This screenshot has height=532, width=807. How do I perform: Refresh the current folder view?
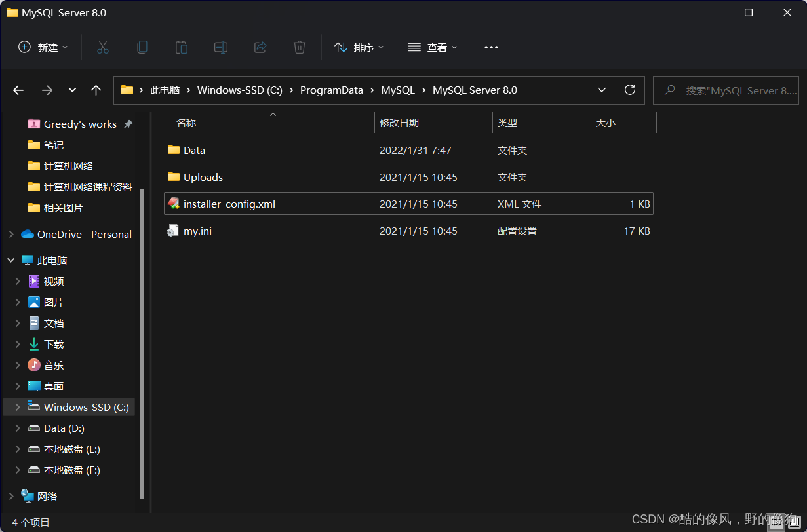pyautogui.click(x=630, y=90)
